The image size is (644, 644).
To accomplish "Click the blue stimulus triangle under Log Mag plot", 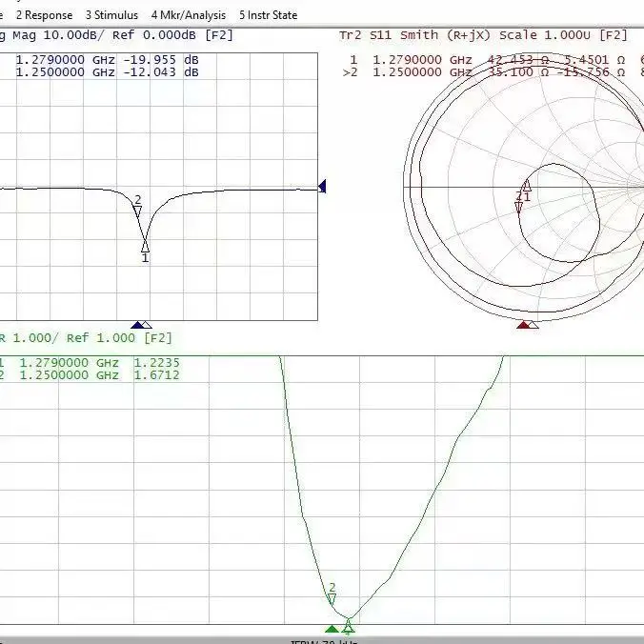I will (x=137, y=325).
